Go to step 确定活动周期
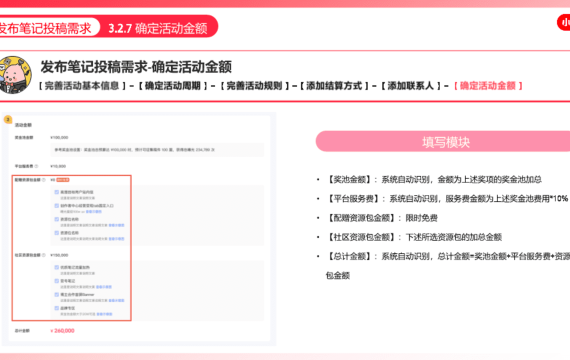This screenshot has width=570, height=360. 173,86
